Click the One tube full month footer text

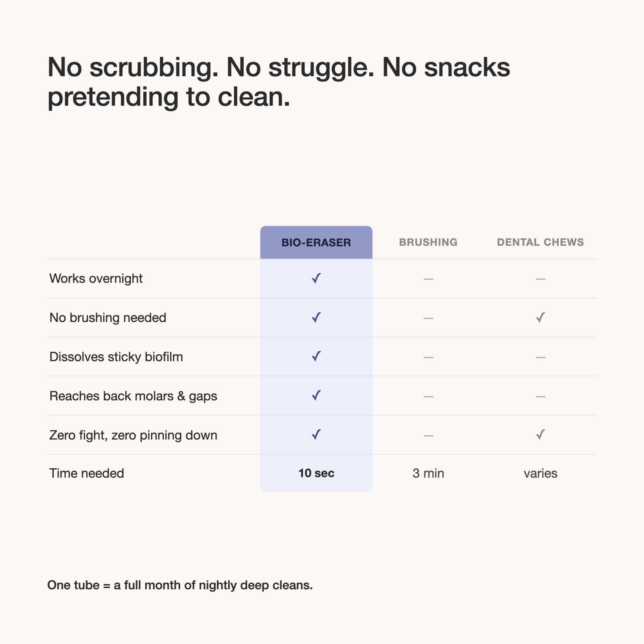(x=180, y=585)
